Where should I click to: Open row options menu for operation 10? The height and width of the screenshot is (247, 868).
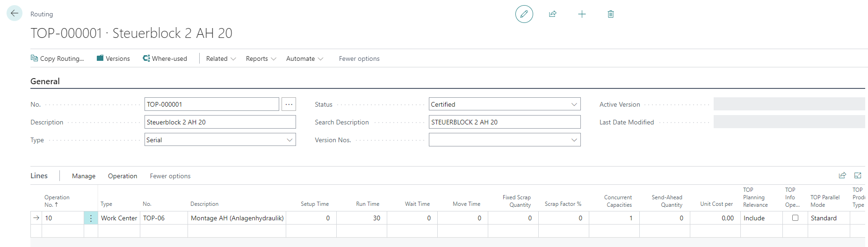(x=91, y=218)
